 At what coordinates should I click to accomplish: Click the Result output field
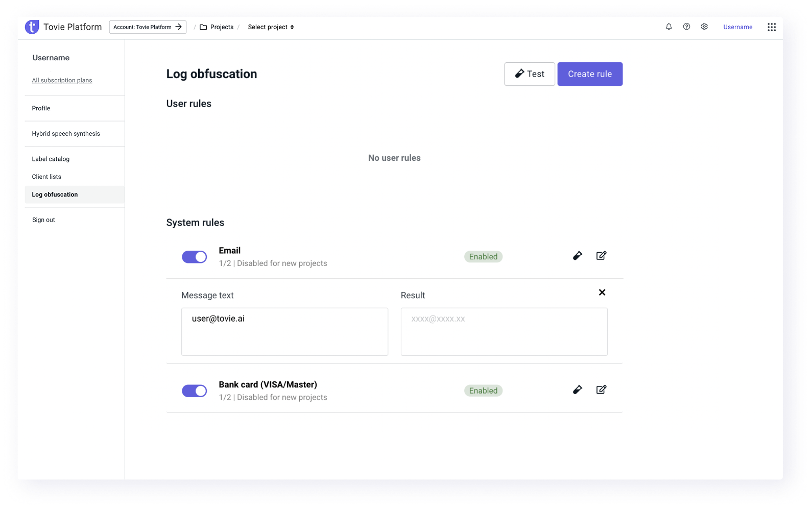point(504,332)
